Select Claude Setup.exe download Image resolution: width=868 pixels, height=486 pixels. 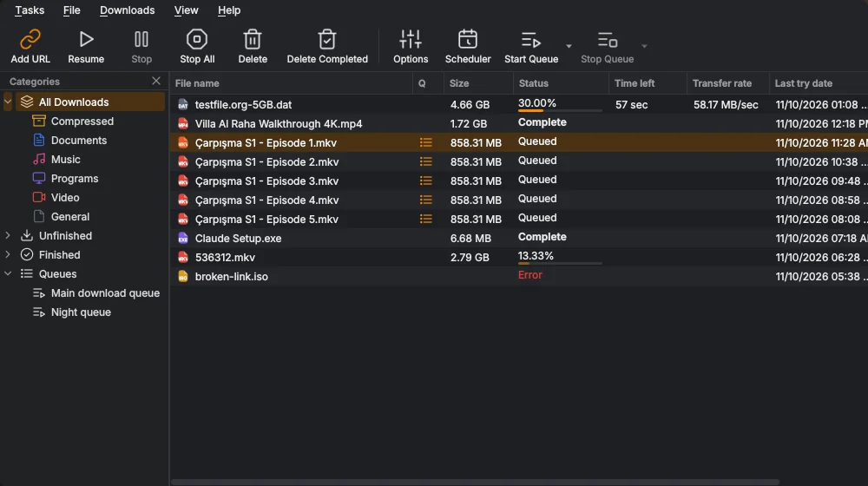[519, 238]
